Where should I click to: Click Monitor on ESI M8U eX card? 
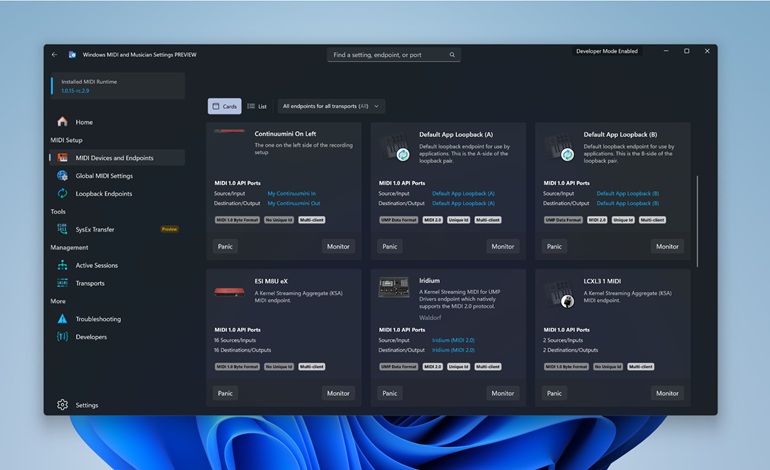point(338,393)
